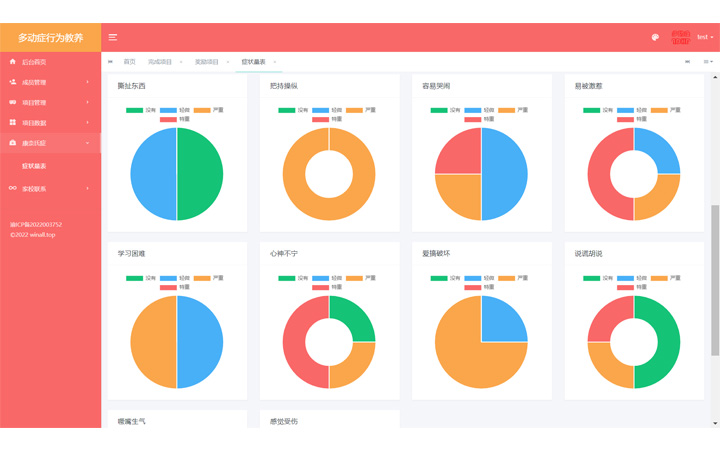Switch to the 首页 tab
The width and height of the screenshot is (720, 450).
(129, 62)
